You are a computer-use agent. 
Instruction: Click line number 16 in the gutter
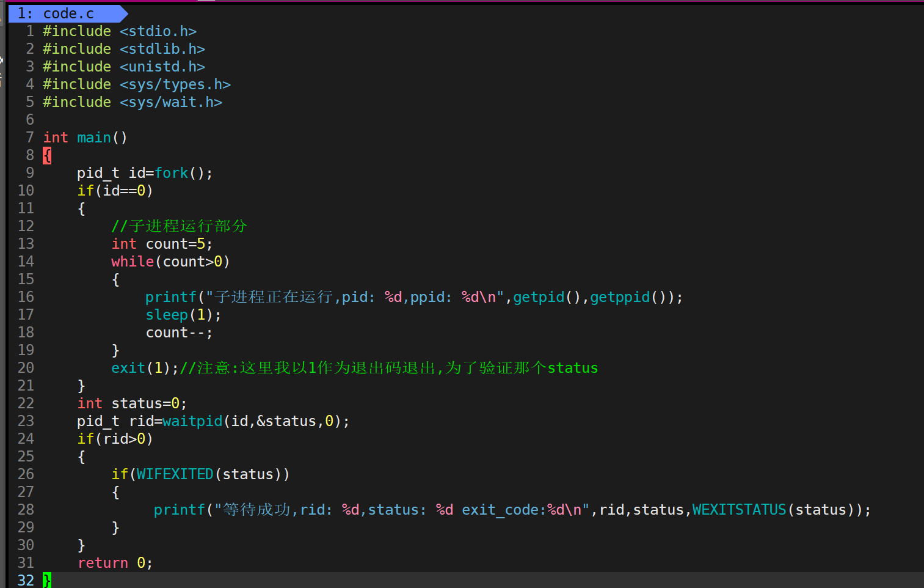click(x=26, y=297)
